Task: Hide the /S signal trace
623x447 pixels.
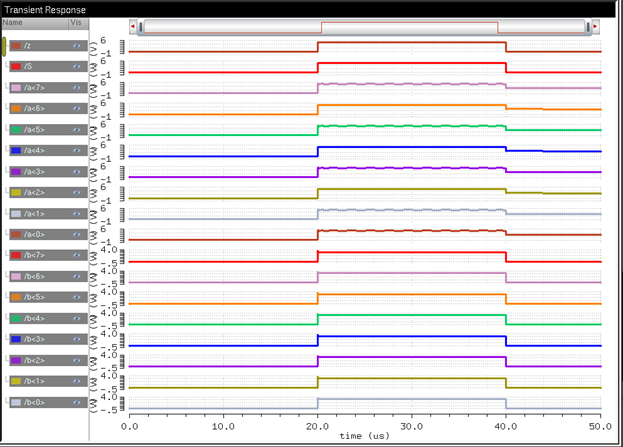Action: click(76, 67)
